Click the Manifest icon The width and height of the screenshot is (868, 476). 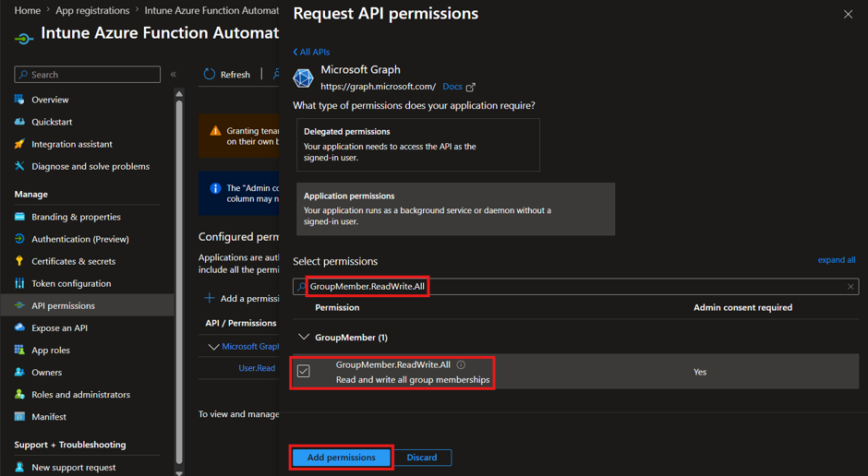[19, 416]
